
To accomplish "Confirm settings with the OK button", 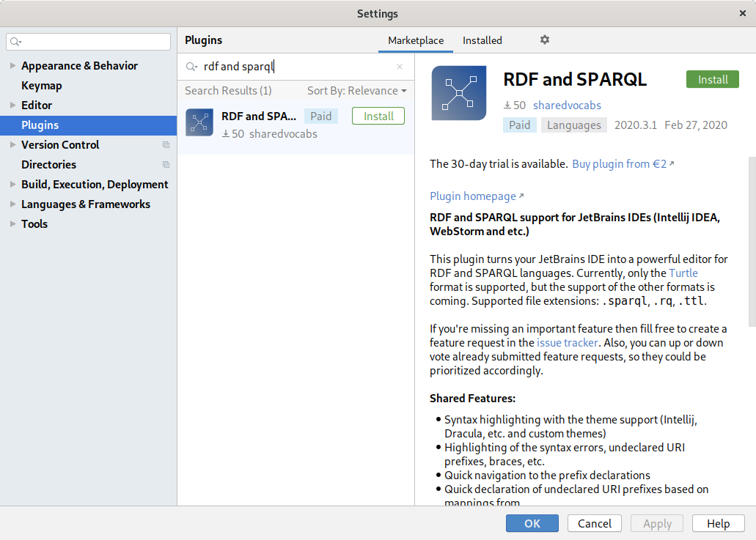I will [532, 524].
